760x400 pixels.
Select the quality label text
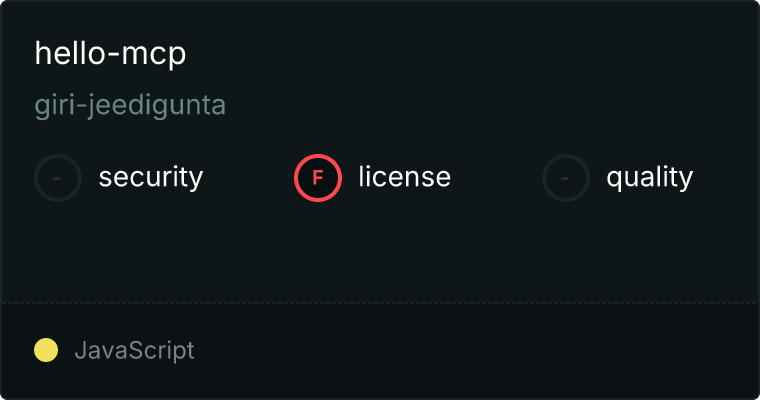[649, 177]
